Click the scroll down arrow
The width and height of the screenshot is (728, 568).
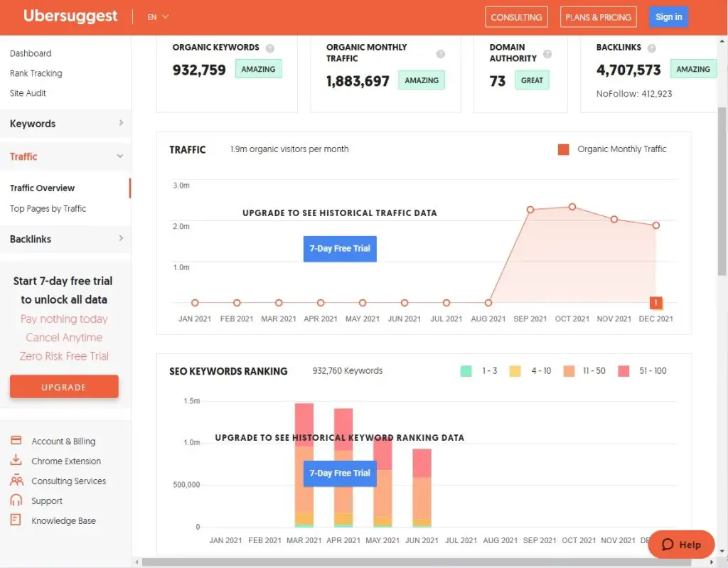(x=722, y=551)
